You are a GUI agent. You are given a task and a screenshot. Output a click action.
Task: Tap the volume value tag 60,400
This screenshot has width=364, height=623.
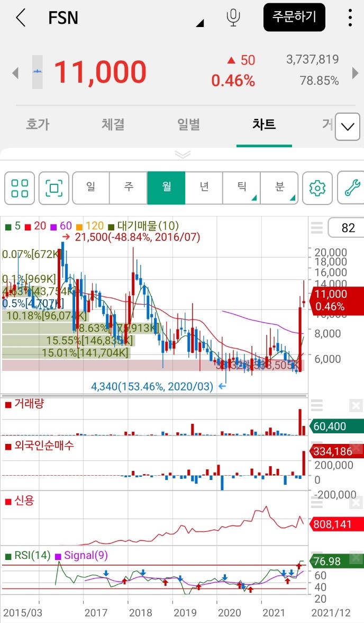point(336,426)
